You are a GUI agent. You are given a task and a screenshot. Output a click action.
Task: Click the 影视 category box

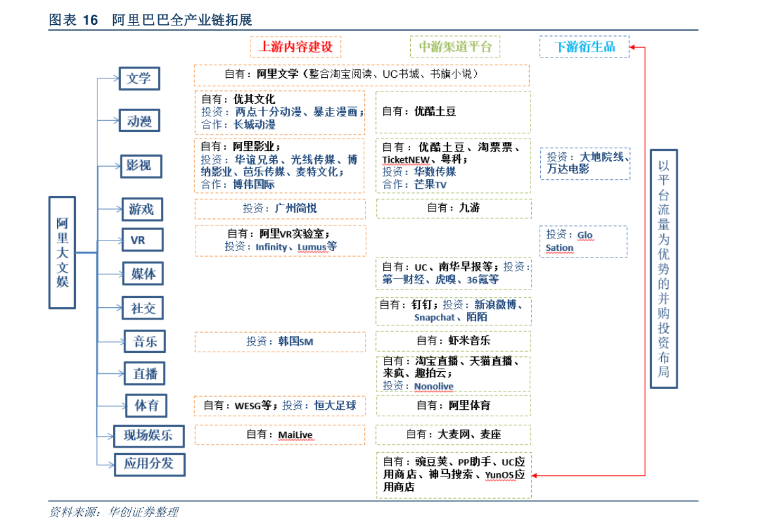pos(141,166)
